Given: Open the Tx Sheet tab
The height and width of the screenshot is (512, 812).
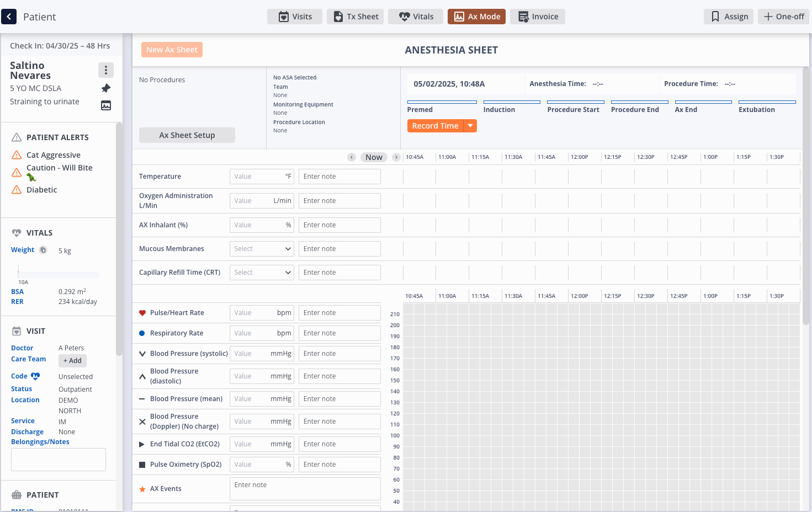Looking at the screenshot, I should [x=355, y=17].
